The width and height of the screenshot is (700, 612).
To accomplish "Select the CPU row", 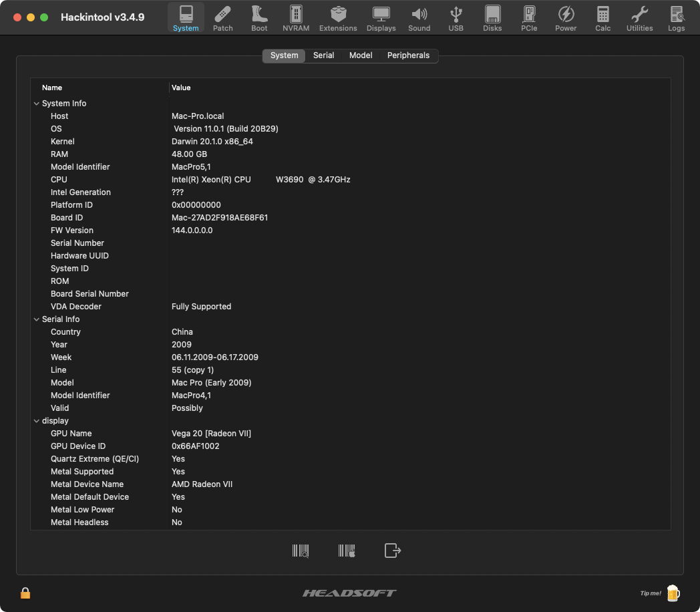I will click(x=351, y=180).
